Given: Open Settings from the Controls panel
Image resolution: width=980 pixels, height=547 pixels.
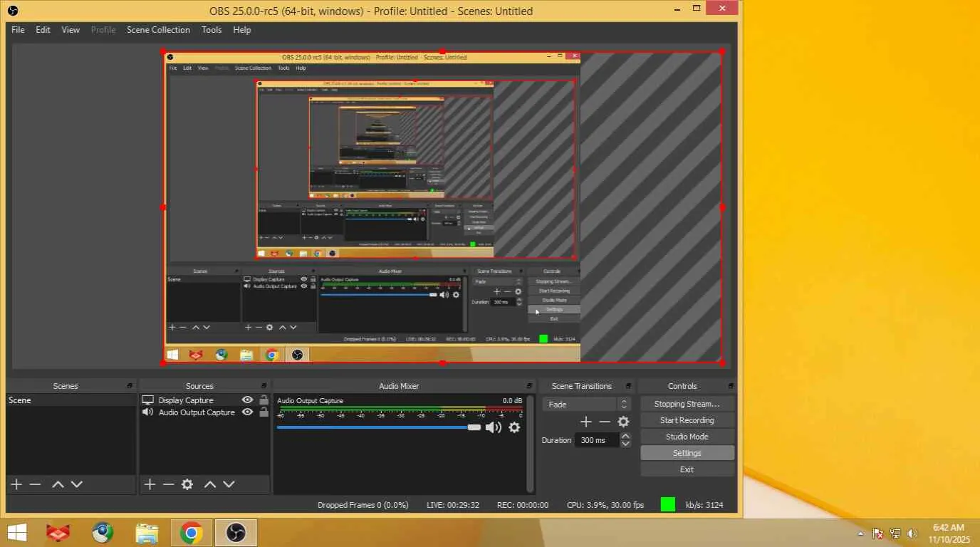Looking at the screenshot, I should click(x=687, y=453).
